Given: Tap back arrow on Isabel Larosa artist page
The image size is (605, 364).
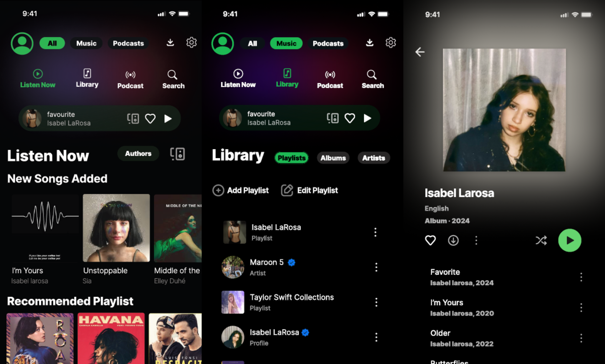Looking at the screenshot, I should click(420, 51).
